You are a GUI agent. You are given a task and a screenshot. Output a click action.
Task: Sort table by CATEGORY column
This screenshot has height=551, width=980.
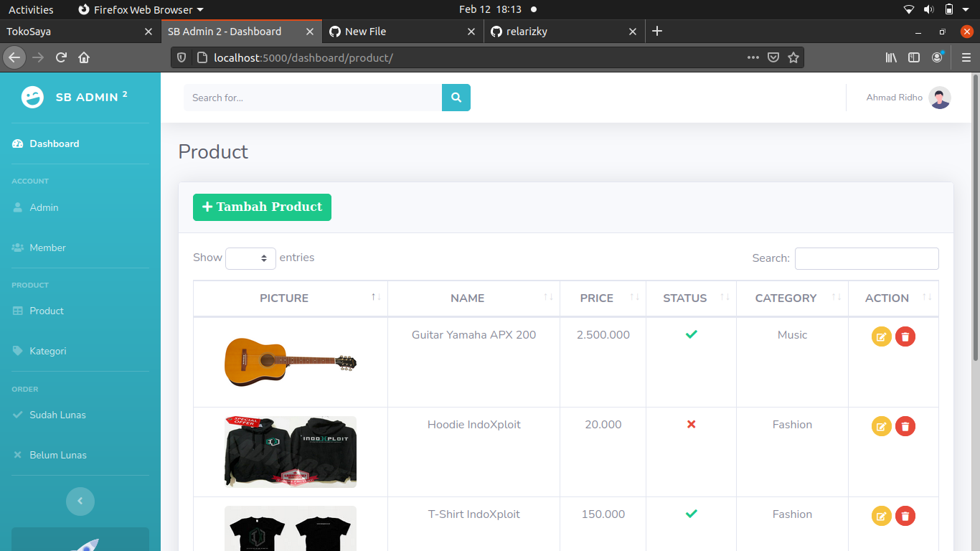click(792, 298)
